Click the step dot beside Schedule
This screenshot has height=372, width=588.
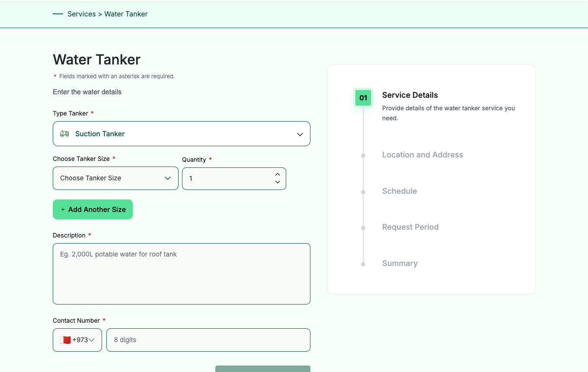point(363,192)
